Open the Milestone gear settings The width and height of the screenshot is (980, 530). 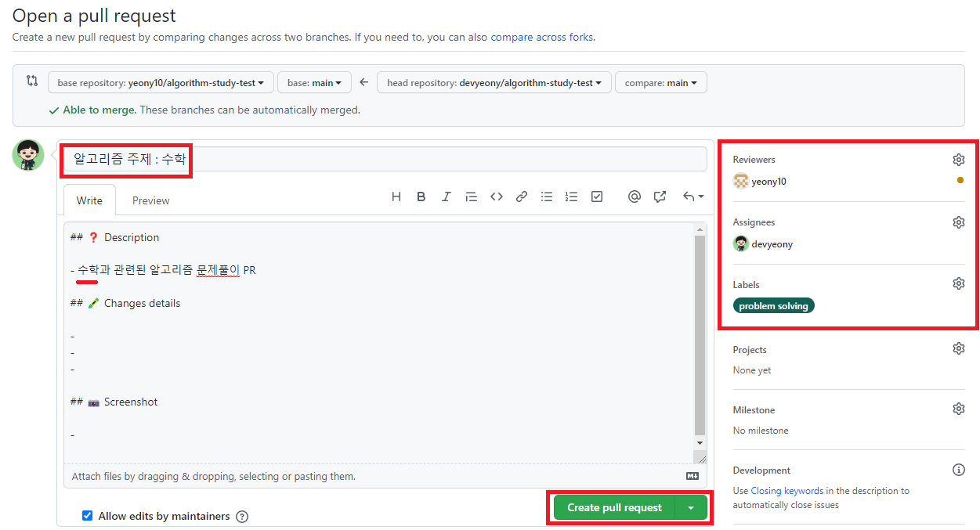click(959, 409)
